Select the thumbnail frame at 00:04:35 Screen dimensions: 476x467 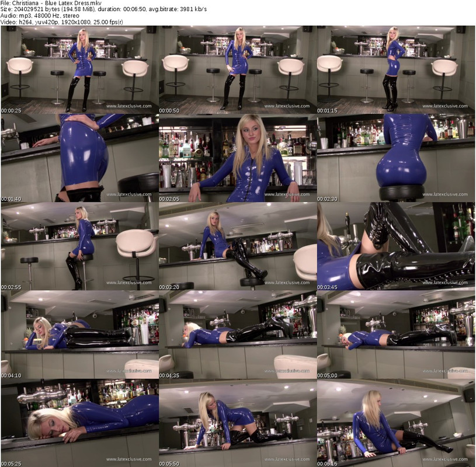point(238,334)
